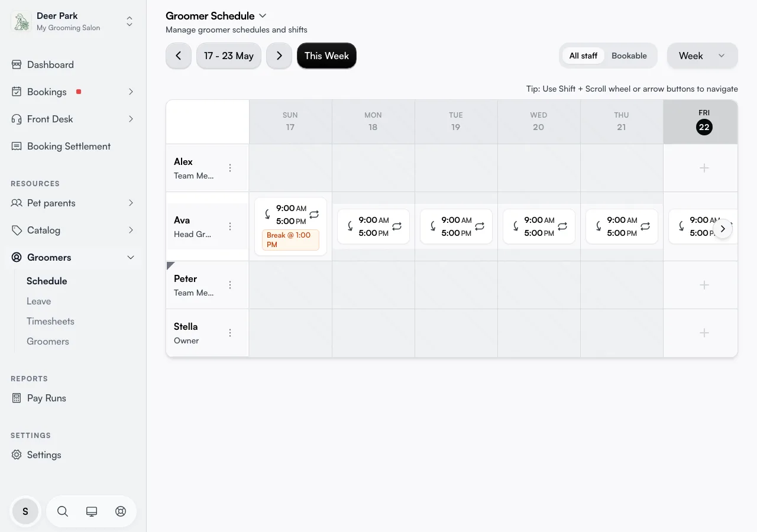757x532 pixels.
Task: Add a Friday shift for Peter
Action: 704,286
